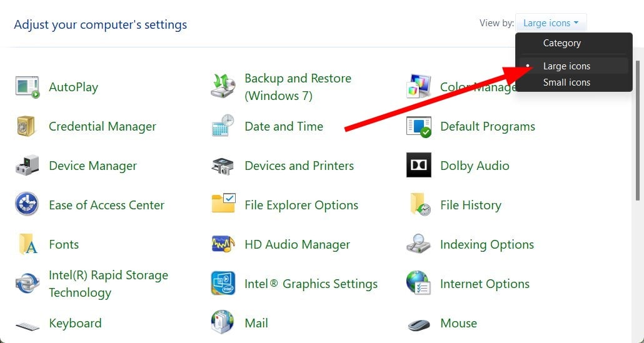The height and width of the screenshot is (343, 644).
Task: Click the HD Audio Manager icon
Action: [x=223, y=244]
